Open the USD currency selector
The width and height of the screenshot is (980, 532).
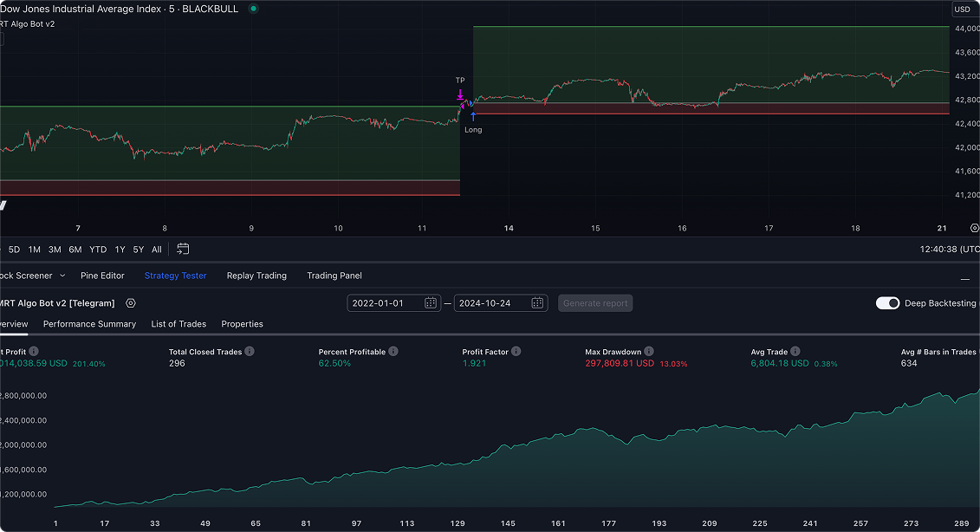(x=963, y=9)
